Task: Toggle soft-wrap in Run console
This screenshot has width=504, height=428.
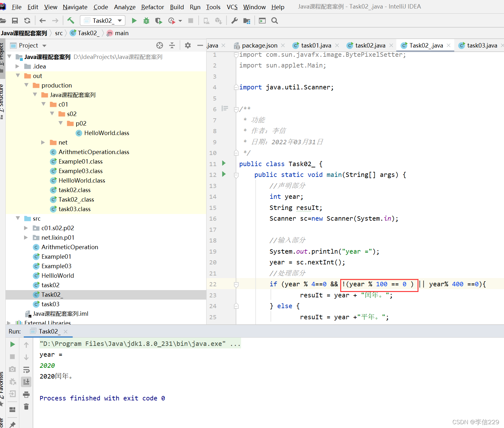Action: click(26, 369)
